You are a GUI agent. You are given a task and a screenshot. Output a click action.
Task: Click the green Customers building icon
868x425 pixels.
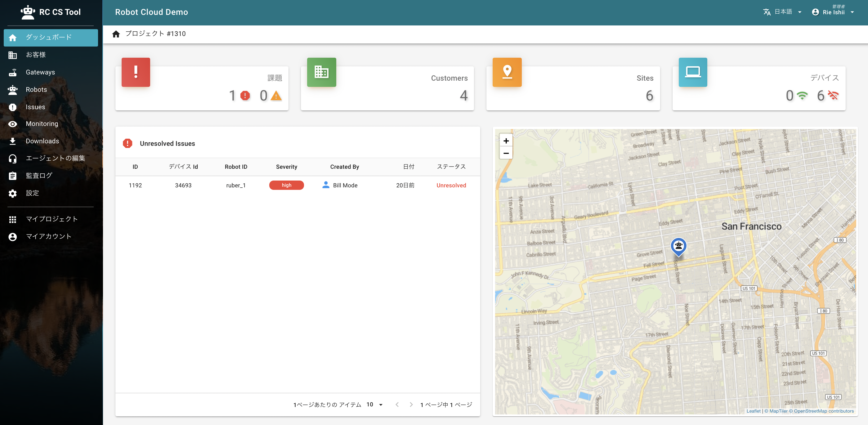pos(321,72)
